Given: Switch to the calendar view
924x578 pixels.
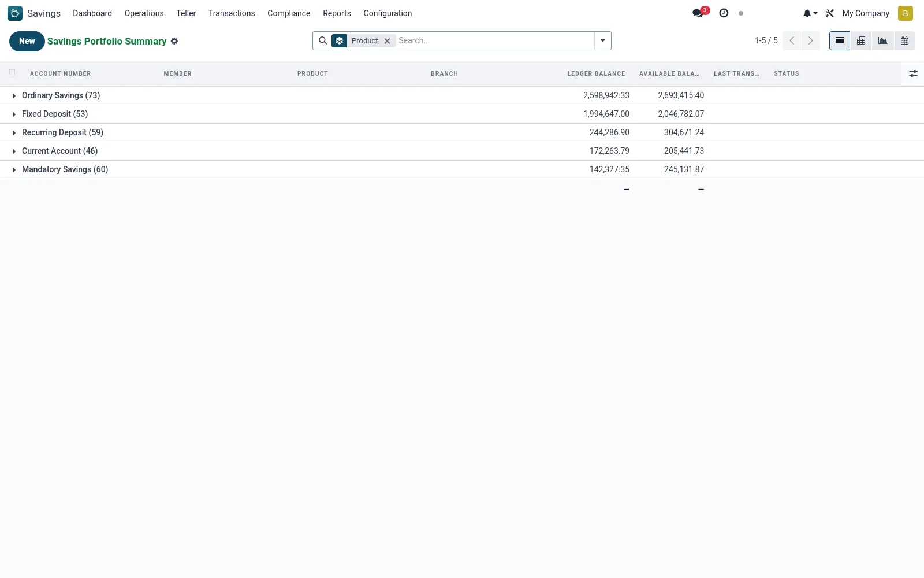Looking at the screenshot, I should pyautogui.click(x=905, y=40).
